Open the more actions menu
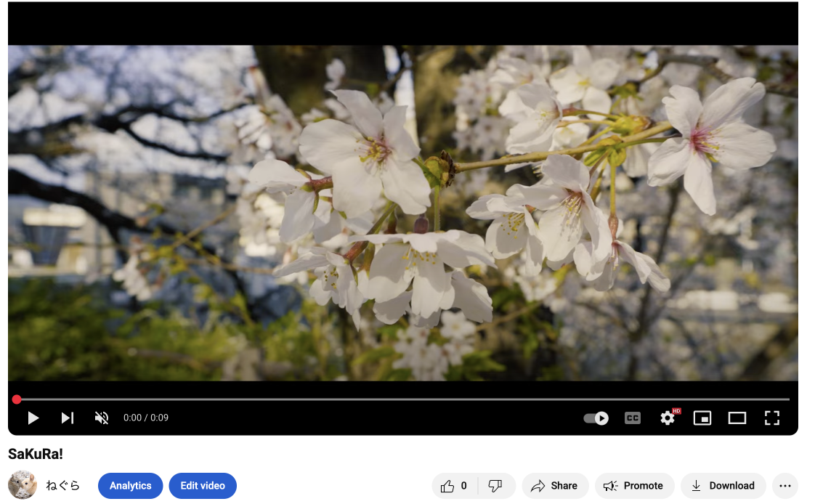 (784, 486)
